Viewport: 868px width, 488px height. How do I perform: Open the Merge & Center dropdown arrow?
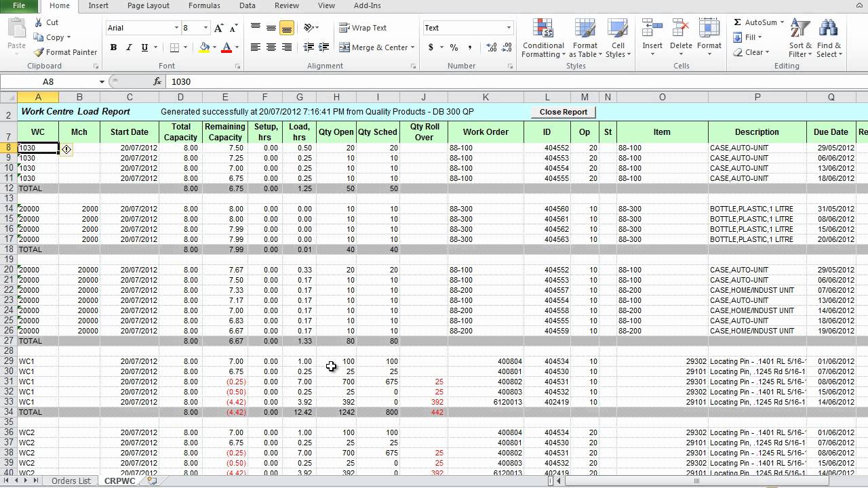point(414,47)
